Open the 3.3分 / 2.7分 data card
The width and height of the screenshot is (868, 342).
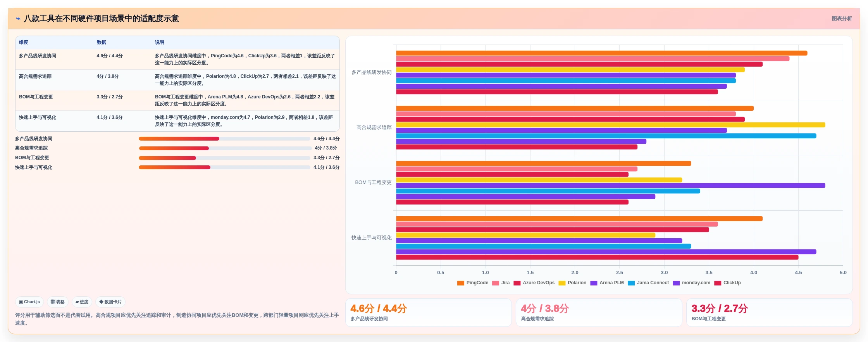[770, 313]
